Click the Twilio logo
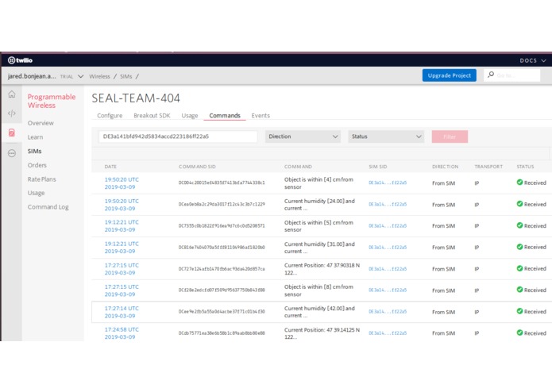The image size is (552, 392). [x=20, y=60]
